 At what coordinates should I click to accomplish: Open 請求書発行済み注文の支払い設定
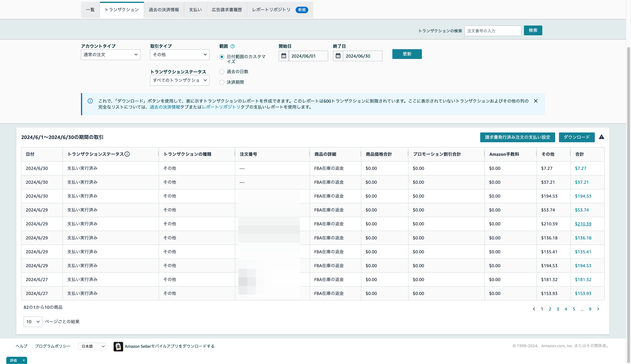point(517,137)
